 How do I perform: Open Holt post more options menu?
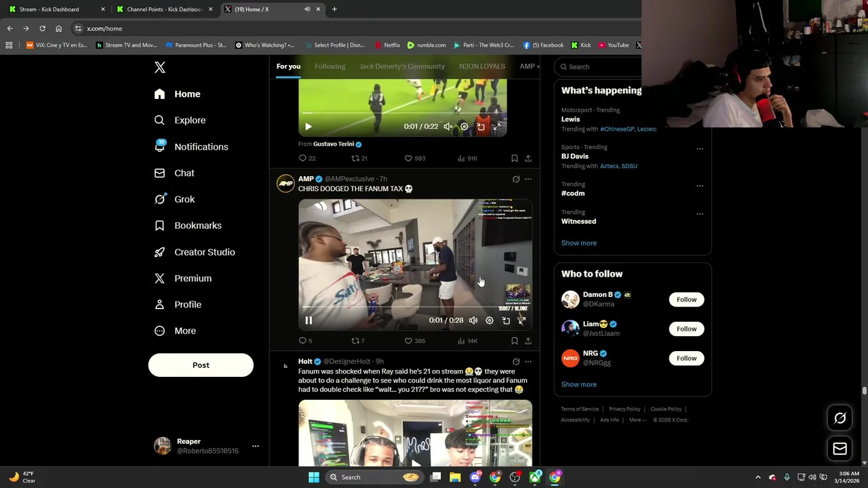(x=528, y=361)
